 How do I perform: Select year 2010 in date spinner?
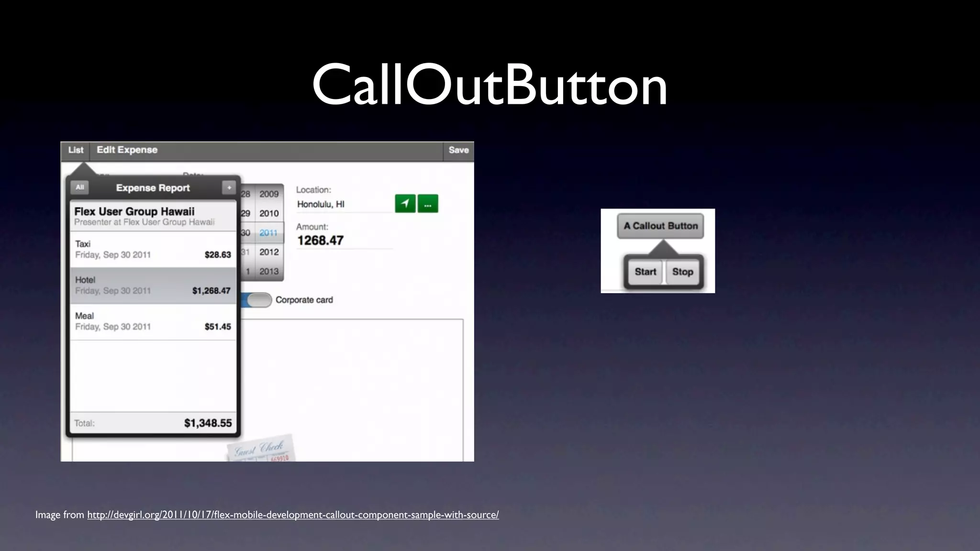[x=269, y=213]
